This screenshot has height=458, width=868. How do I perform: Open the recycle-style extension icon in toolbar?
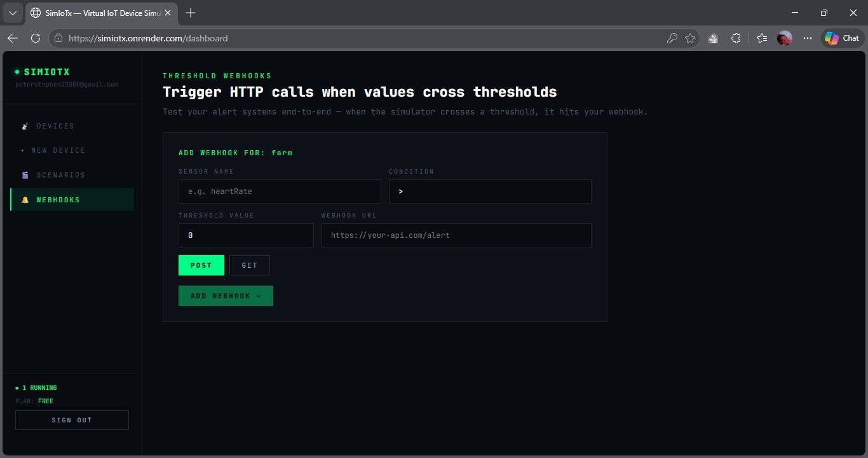point(713,38)
